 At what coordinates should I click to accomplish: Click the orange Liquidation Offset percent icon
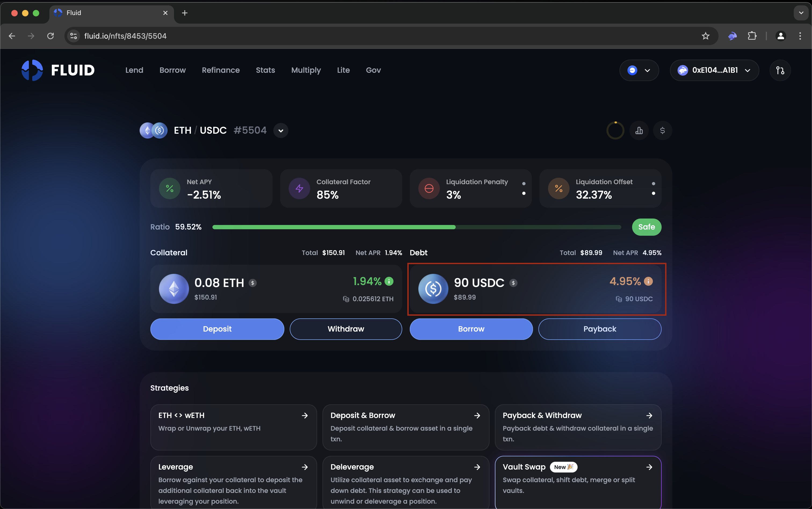click(559, 188)
